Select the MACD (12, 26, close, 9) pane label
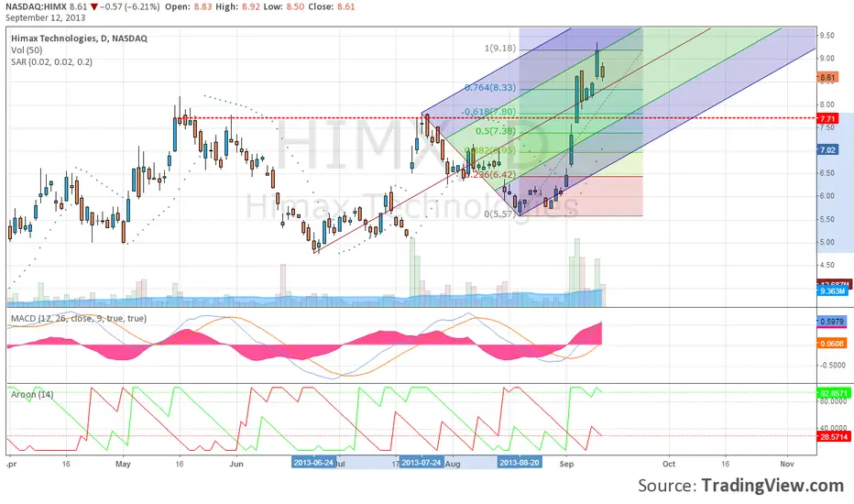The image size is (854, 504). (79, 318)
